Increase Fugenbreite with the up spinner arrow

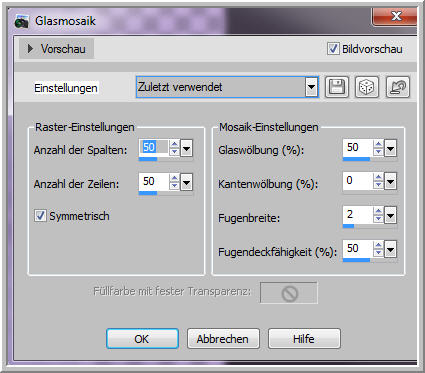point(378,211)
